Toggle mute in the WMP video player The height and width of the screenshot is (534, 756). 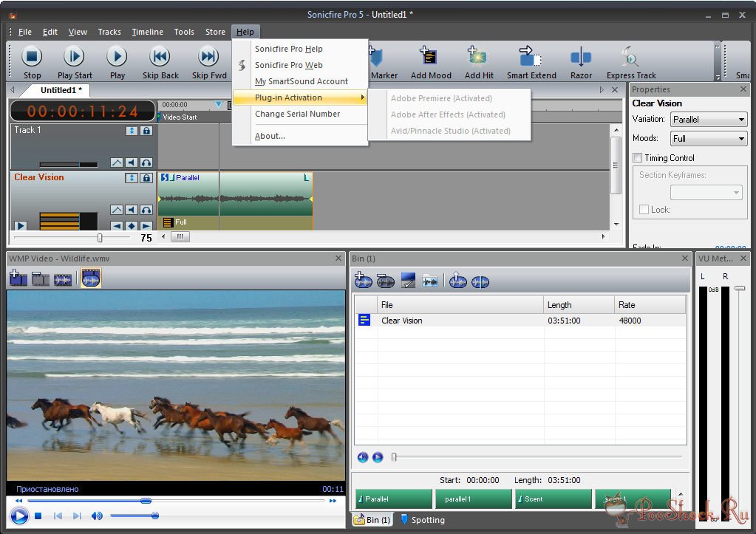click(97, 516)
